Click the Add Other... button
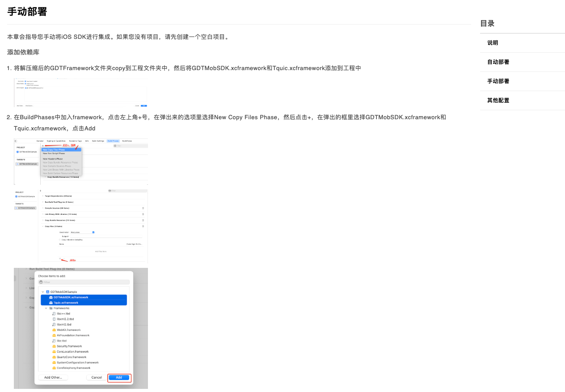565x392 pixels. coord(53,378)
